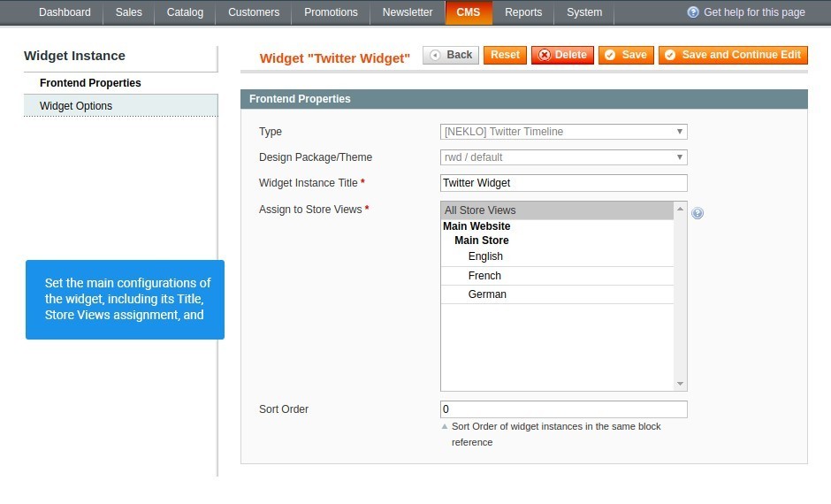
Task: Go back with the Back button
Action: pyautogui.click(x=451, y=55)
